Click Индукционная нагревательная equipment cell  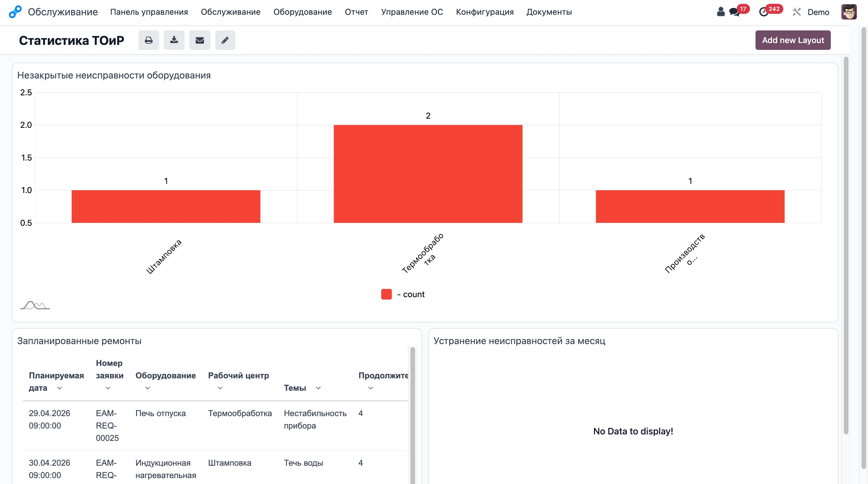click(166, 469)
